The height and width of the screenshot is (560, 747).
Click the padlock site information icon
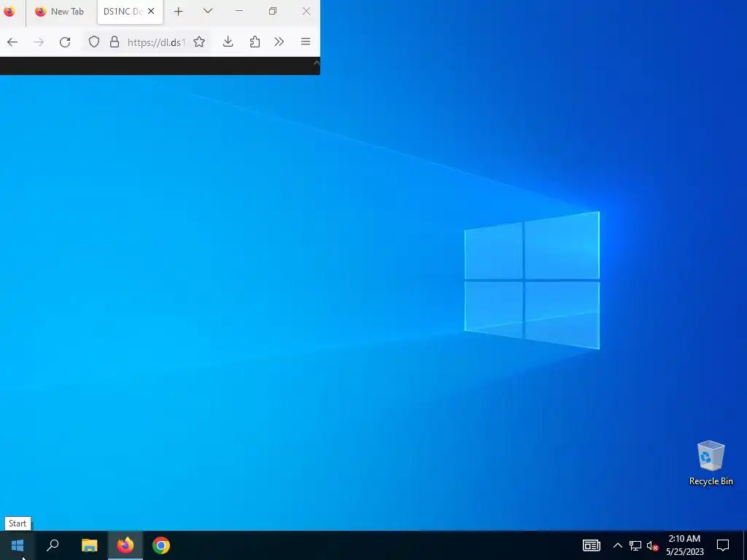click(x=115, y=42)
